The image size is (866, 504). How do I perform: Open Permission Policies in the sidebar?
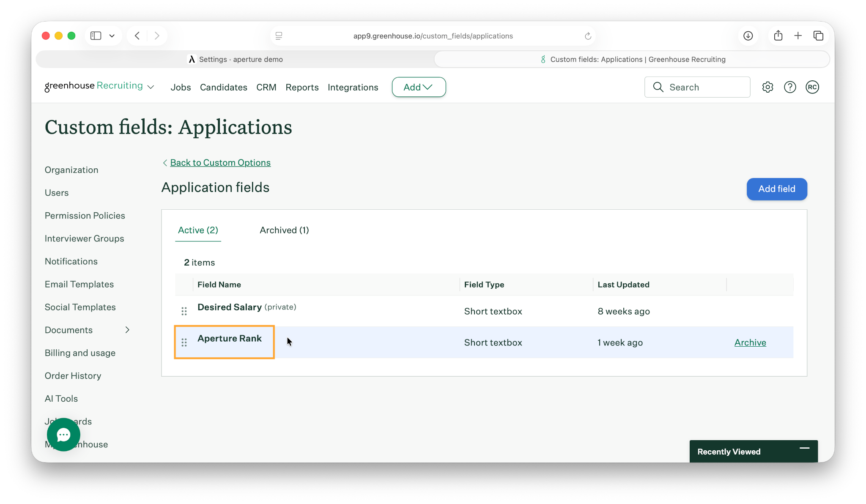85,216
